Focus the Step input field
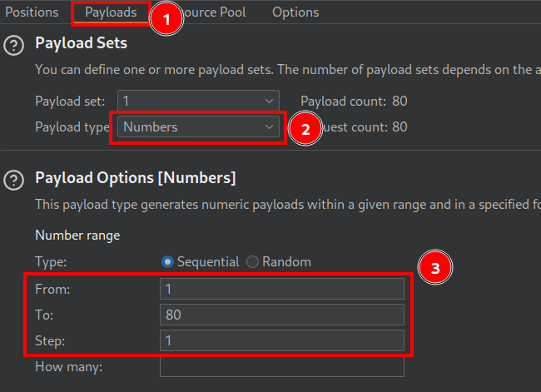 (281, 340)
